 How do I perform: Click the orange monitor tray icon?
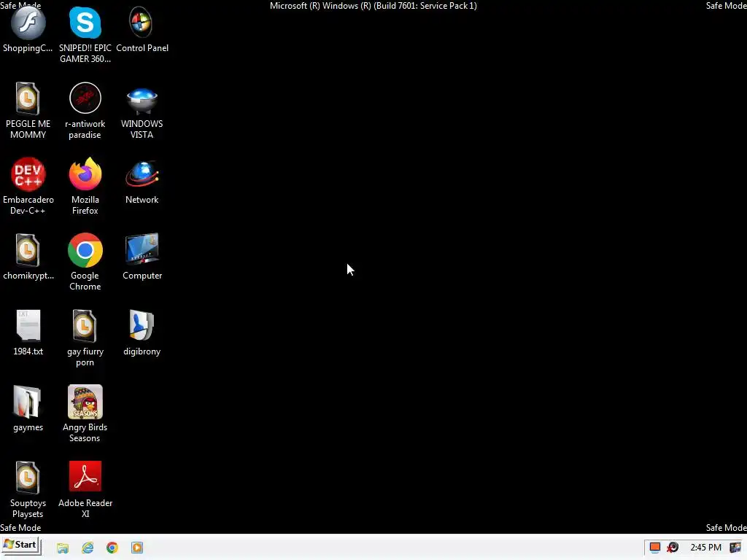click(655, 548)
